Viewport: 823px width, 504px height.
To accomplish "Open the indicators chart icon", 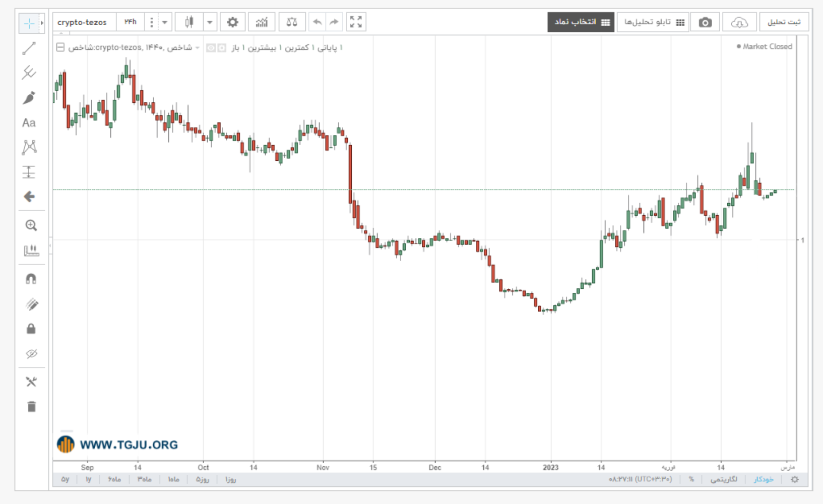I will 262,22.
